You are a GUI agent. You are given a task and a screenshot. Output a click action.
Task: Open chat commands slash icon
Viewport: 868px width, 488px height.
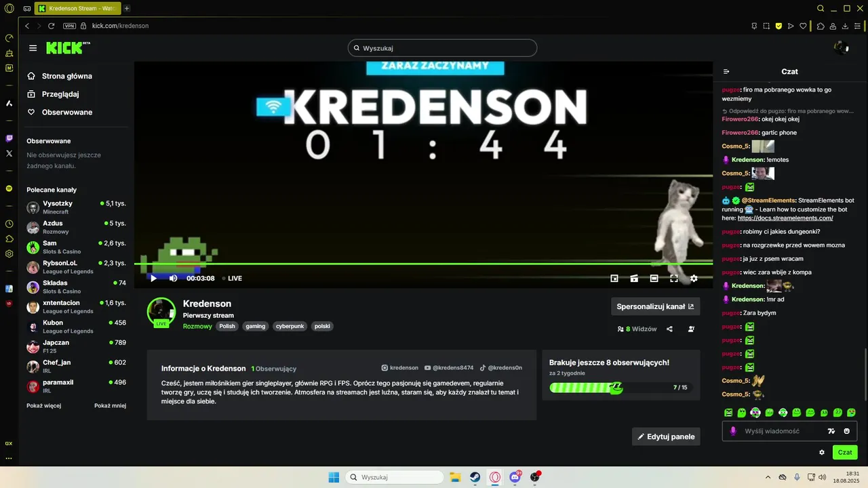831,431
